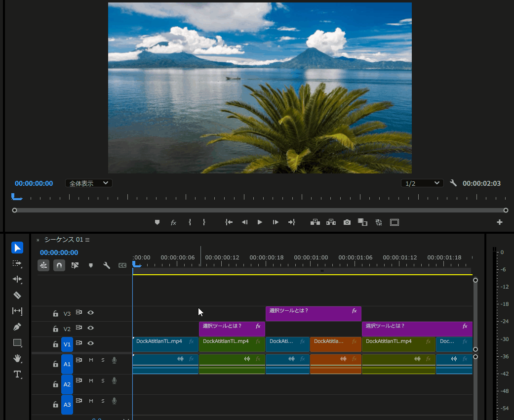Toggle the timeline captions CC button
The width and height of the screenshot is (514, 420).
(122, 265)
